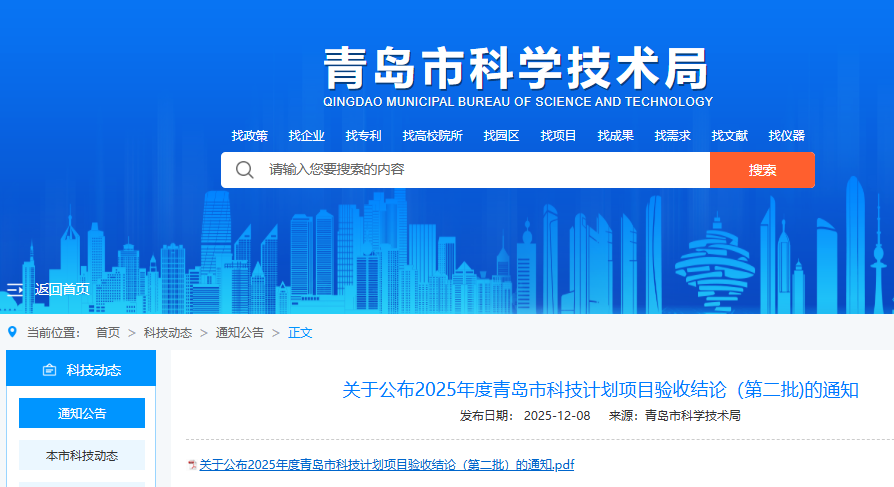Type in the search input field
The image size is (894, 487).
tap(480, 170)
